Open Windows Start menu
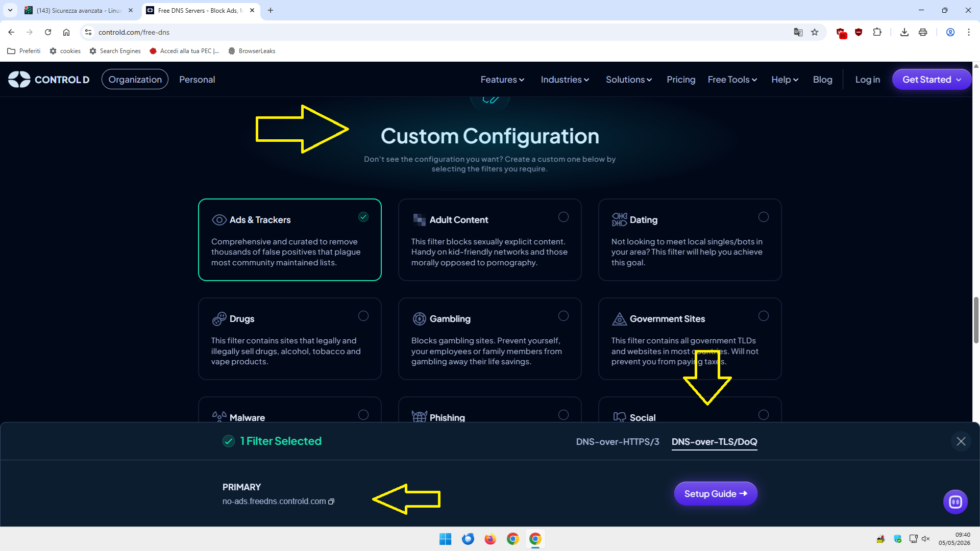 (445, 539)
